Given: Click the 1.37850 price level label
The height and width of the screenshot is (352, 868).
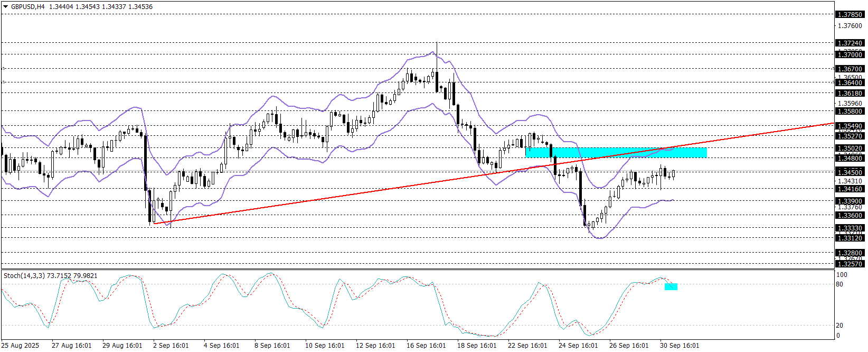Looking at the screenshot, I should 850,15.
